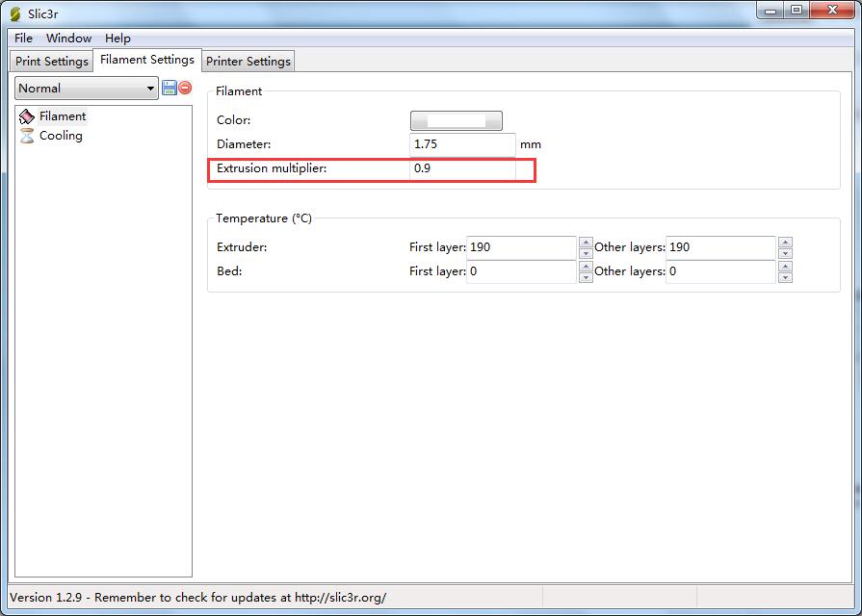The height and width of the screenshot is (616, 862).
Task: Click the 'Color:' label
Action: point(234,120)
